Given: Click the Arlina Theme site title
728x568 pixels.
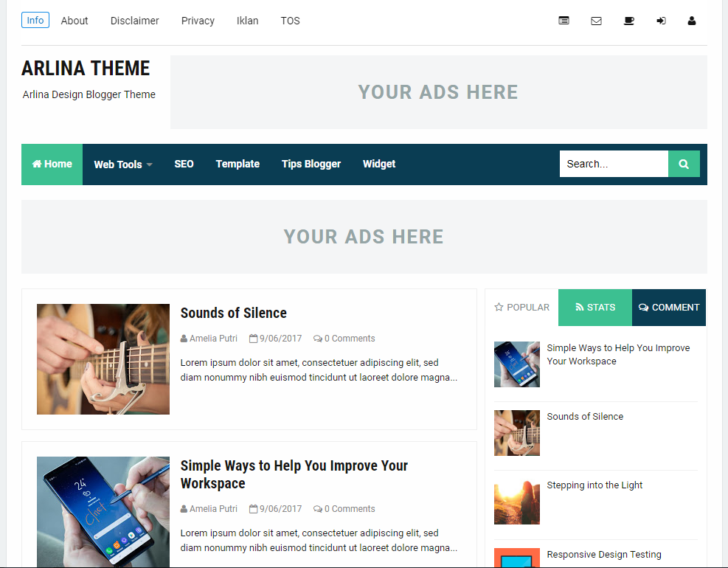Looking at the screenshot, I should click(86, 69).
